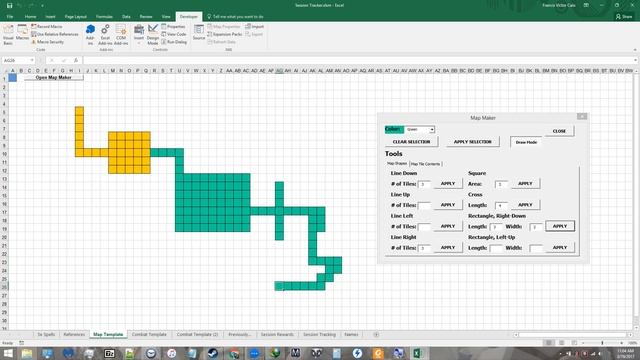The height and width of the screenshot is (360, 640).
Task: Toggle Use Relative References
Action: (x=55, y=34)
